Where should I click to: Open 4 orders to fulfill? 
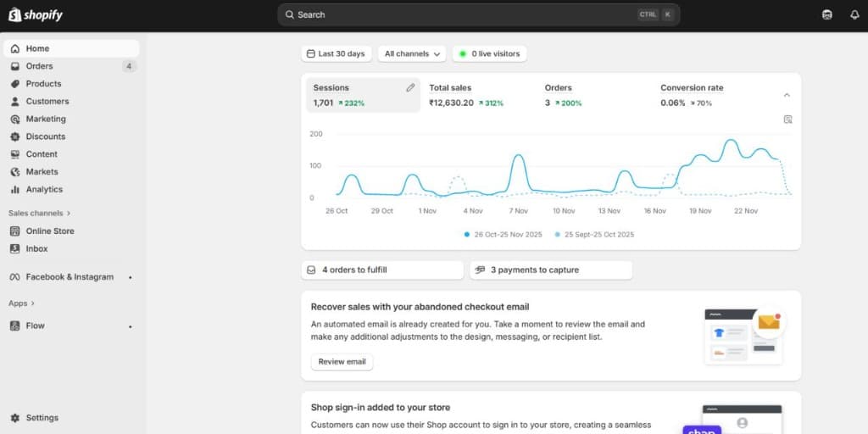(x=382, y=270)
